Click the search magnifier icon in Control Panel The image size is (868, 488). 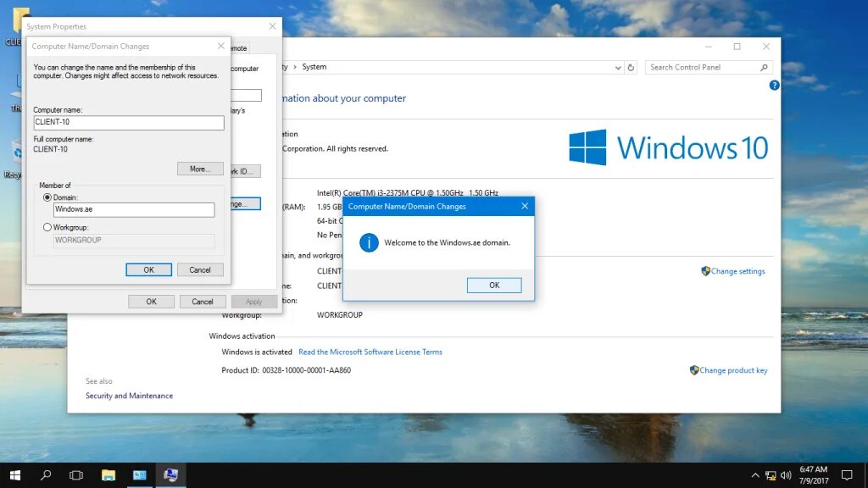[x=764, y=68]
